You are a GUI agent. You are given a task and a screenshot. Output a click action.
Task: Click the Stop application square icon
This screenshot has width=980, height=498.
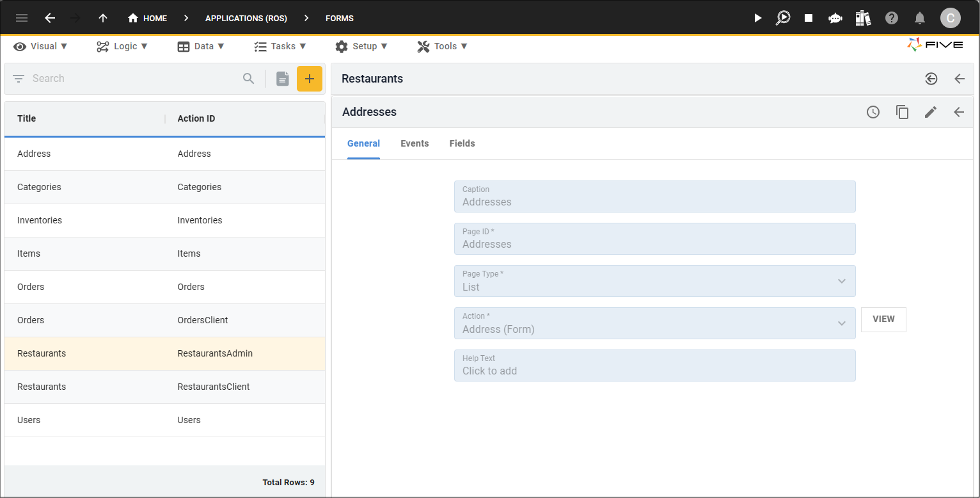point(809,18)
